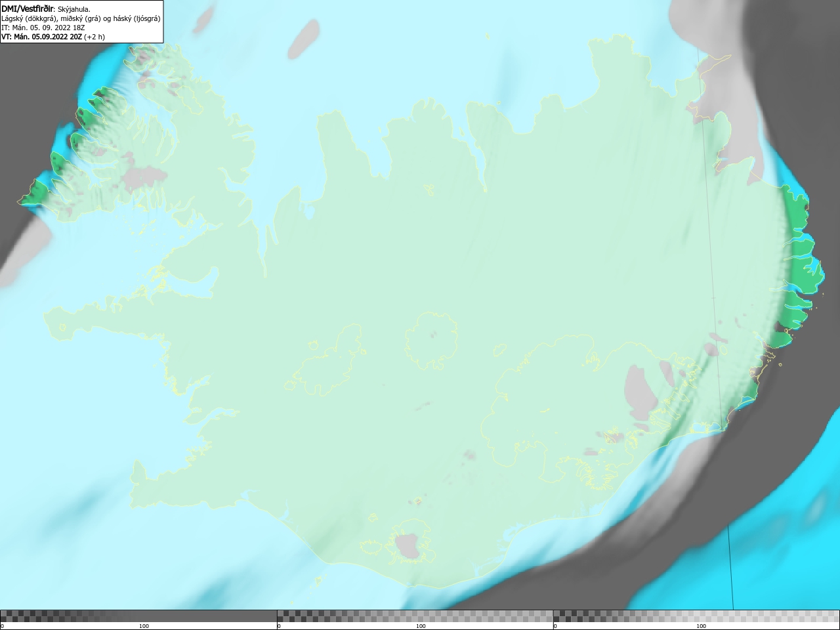Click the gray patch inside the southern glacier outline
Screen dimensions: 840x630
point(407,546)
